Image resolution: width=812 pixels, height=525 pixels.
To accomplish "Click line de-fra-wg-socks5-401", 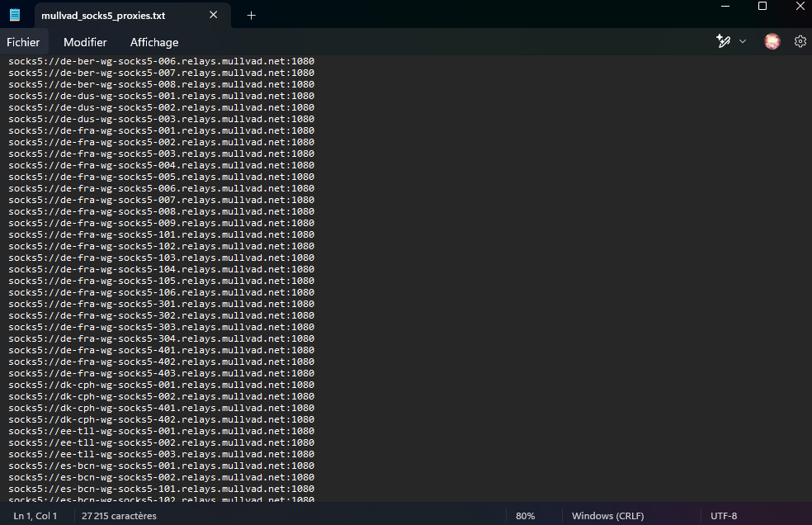I will pos(161,350).
